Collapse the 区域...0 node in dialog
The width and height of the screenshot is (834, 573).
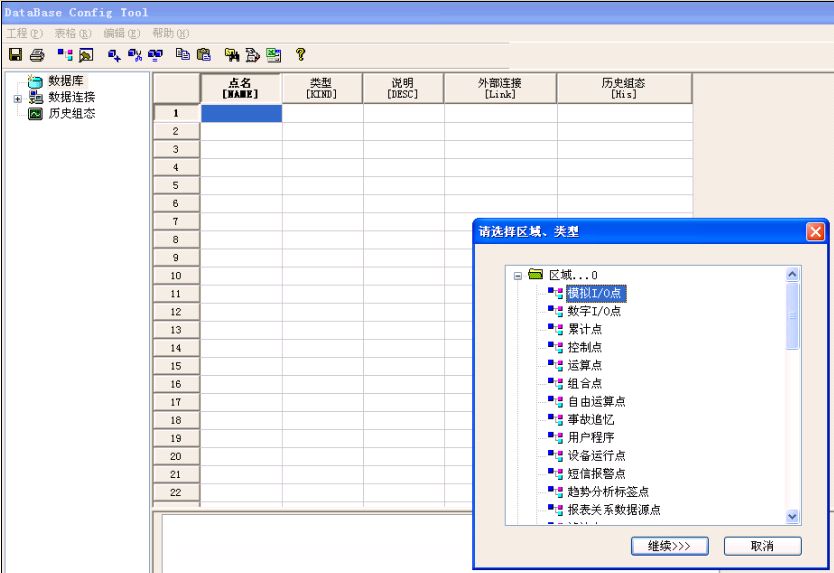(518, 274)
